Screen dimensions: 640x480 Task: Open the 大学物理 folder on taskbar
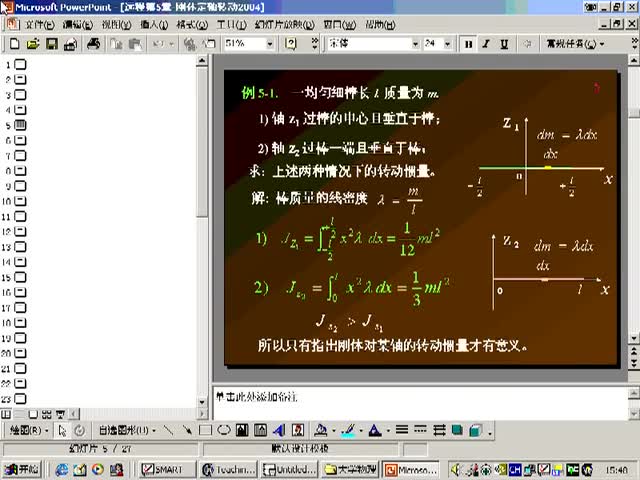pos(350,469)
